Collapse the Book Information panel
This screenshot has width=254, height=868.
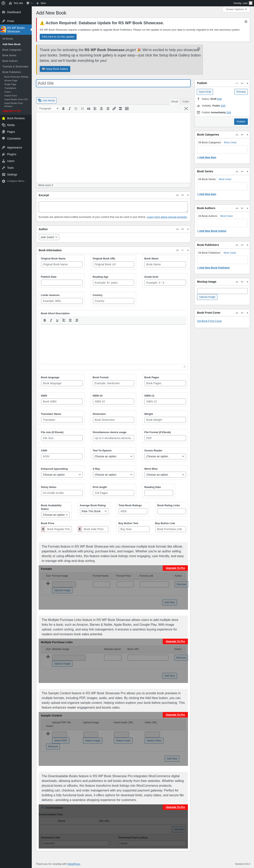click(x=188, y=250)
